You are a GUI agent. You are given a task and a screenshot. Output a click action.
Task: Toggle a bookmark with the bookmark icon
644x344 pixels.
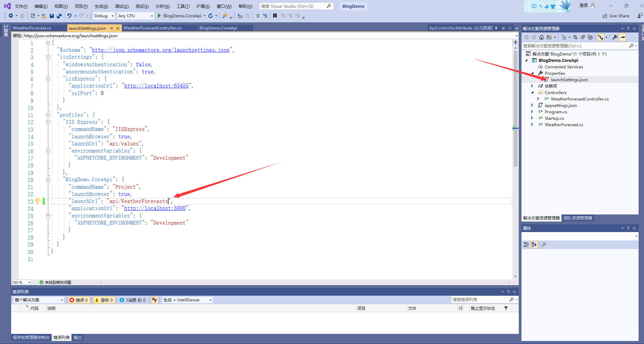[x=275, y=16]
